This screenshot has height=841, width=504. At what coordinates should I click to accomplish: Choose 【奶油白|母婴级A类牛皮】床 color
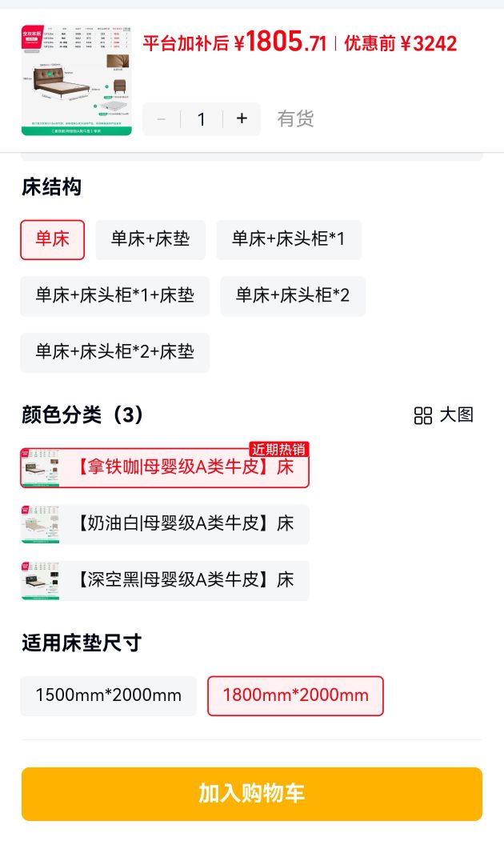(x=165, y=524)
